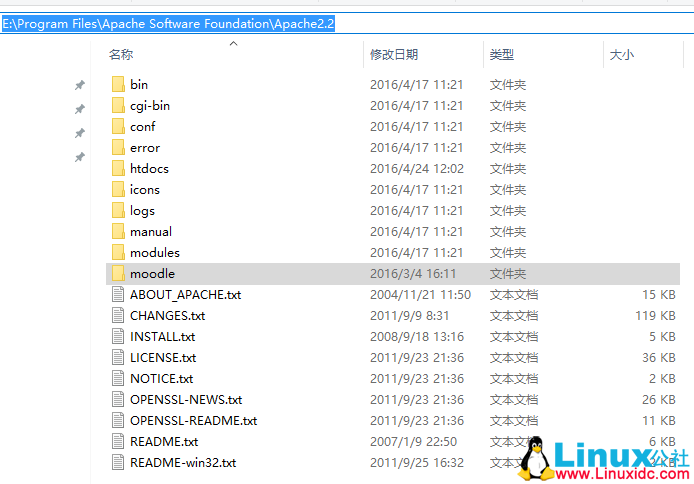Click the 文件夹 type of the logs folder
Viewport: 694px width, 484px height.
click(x=508, y=211)
